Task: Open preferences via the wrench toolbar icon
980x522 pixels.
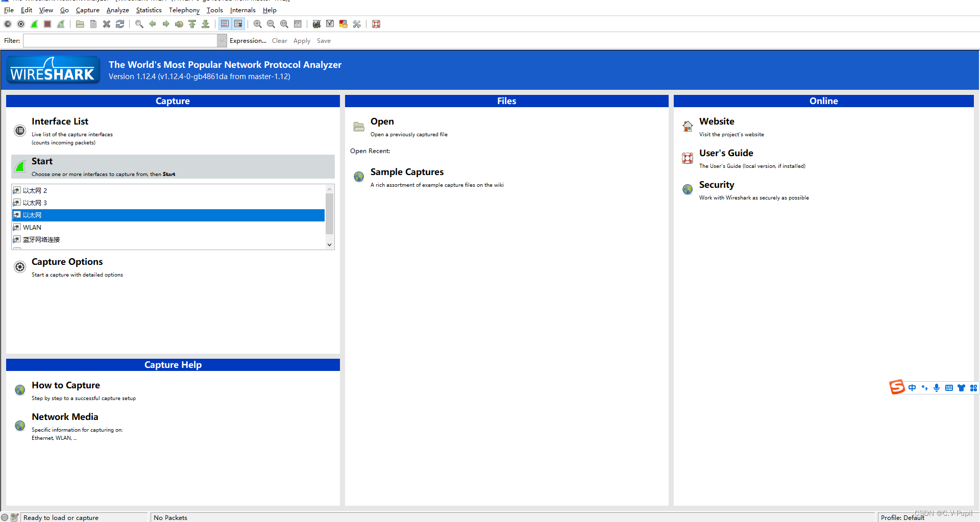Action: [x=357, y=24]
